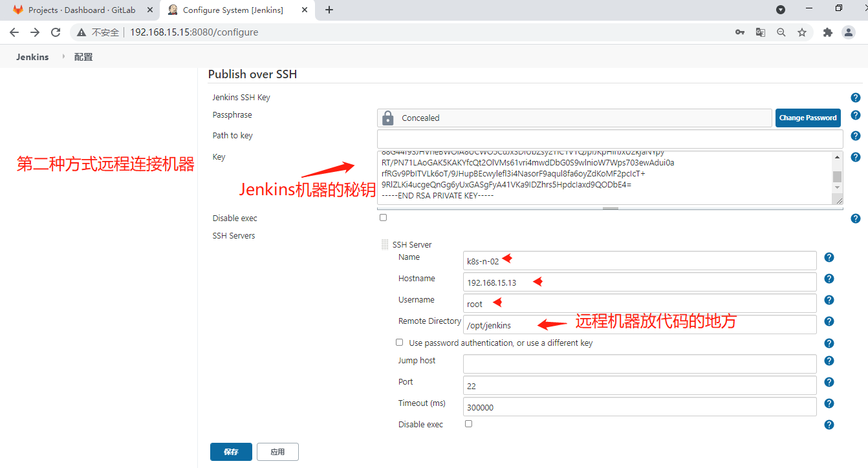Toggle Disable exec in the SSH Server section

point(468,424)
